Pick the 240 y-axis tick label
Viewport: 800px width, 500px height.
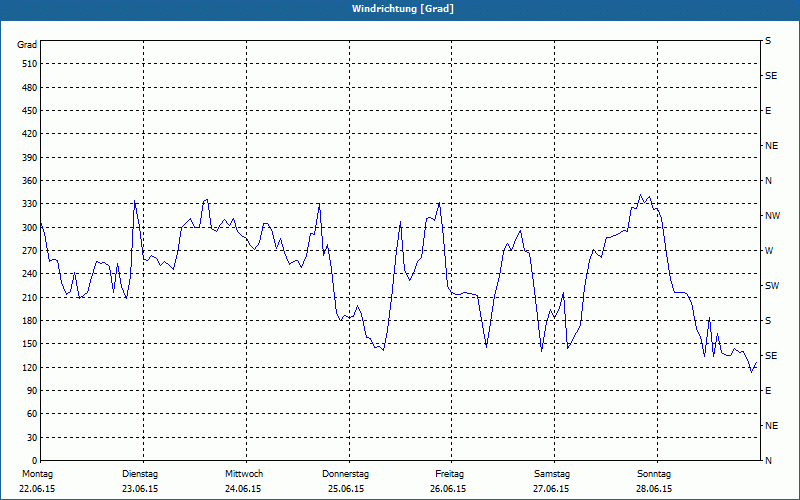[29, 274]
